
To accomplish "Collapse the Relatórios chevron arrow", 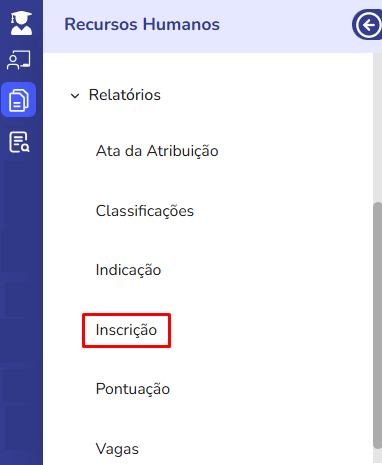I will (x=75, y=96).
